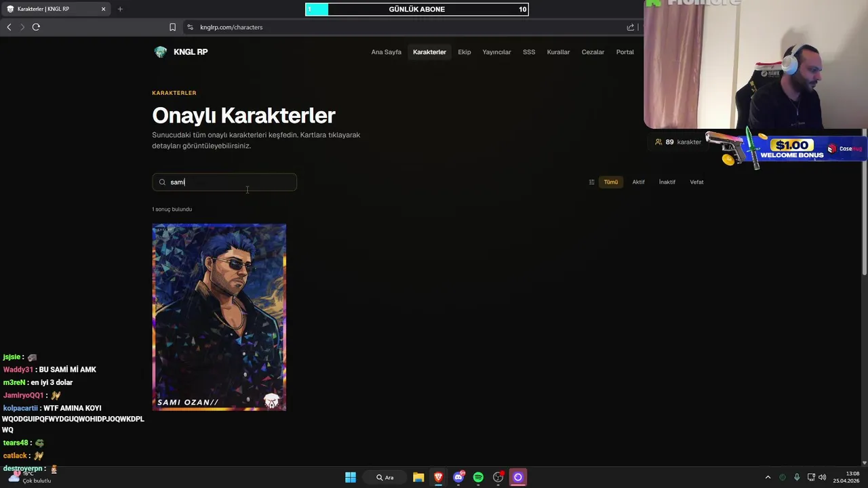Click the share icon in the address bar
The height and width of the screenshot is (488, 868).
tap(631, 27)
